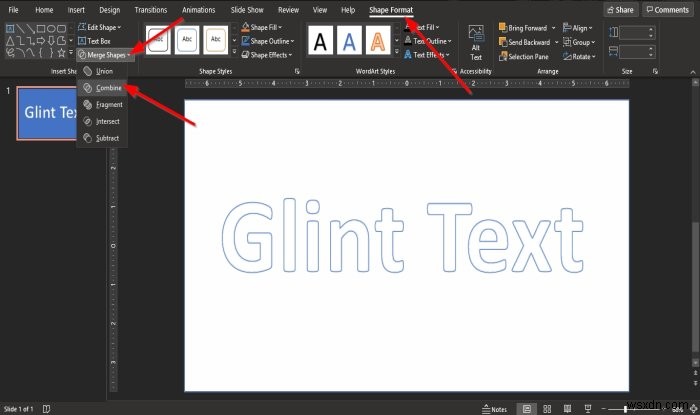Expand the Shape Fill menu

[x=262, y=27]
